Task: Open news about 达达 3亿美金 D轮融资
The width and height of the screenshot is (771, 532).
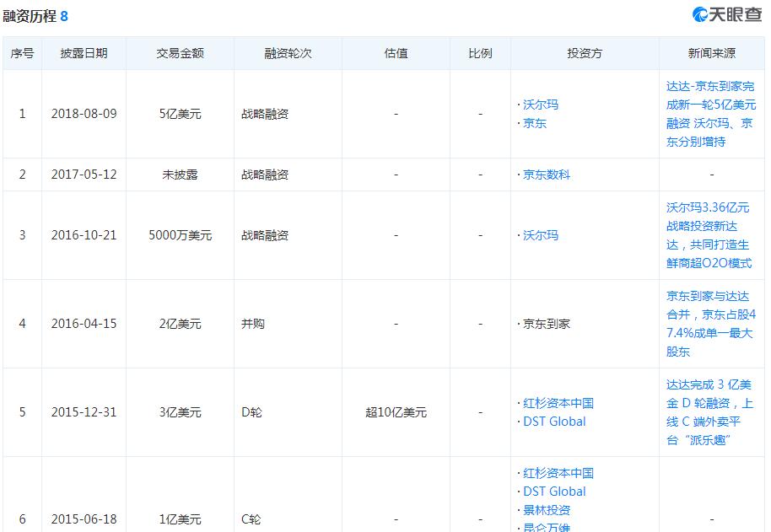Action: click(x=709, y=412)
